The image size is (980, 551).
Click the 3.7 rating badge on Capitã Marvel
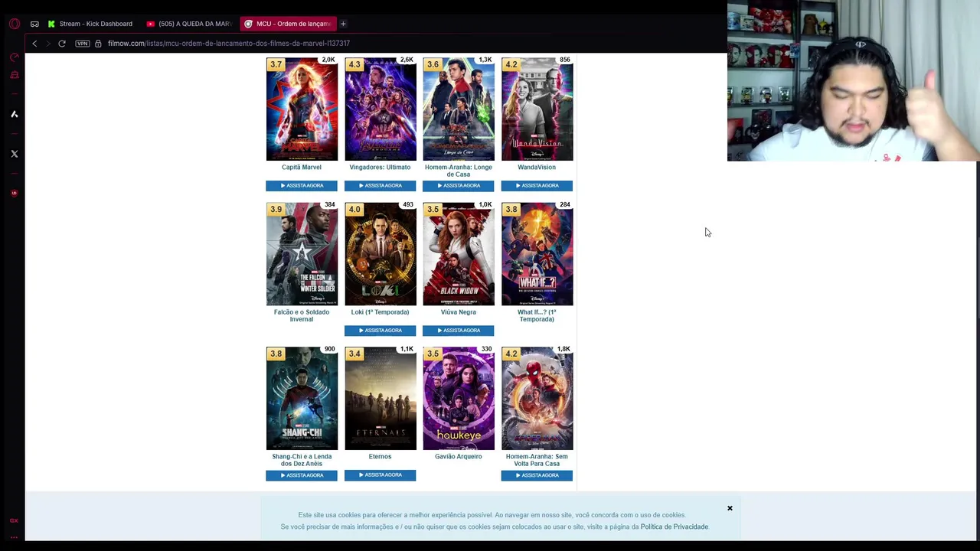tap(276, 64)
